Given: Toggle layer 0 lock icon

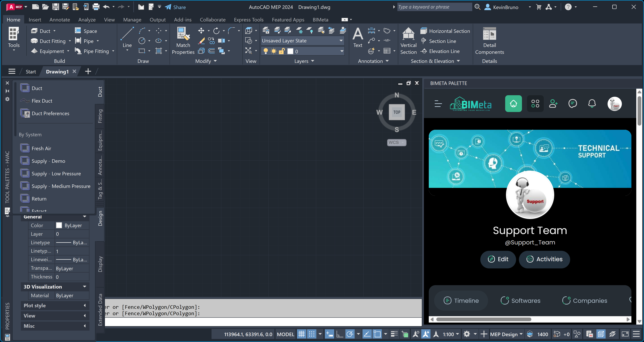Looking at the screenshot, I should [282, 51].
